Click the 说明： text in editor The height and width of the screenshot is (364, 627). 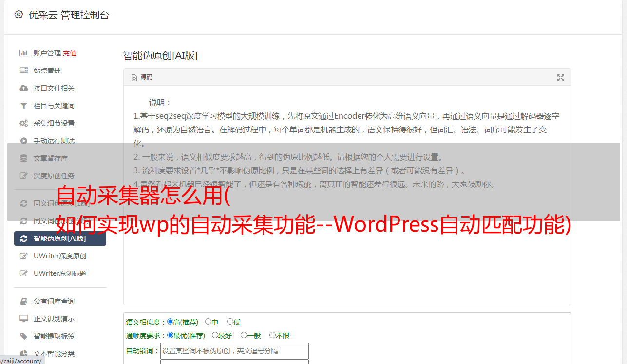160,103
